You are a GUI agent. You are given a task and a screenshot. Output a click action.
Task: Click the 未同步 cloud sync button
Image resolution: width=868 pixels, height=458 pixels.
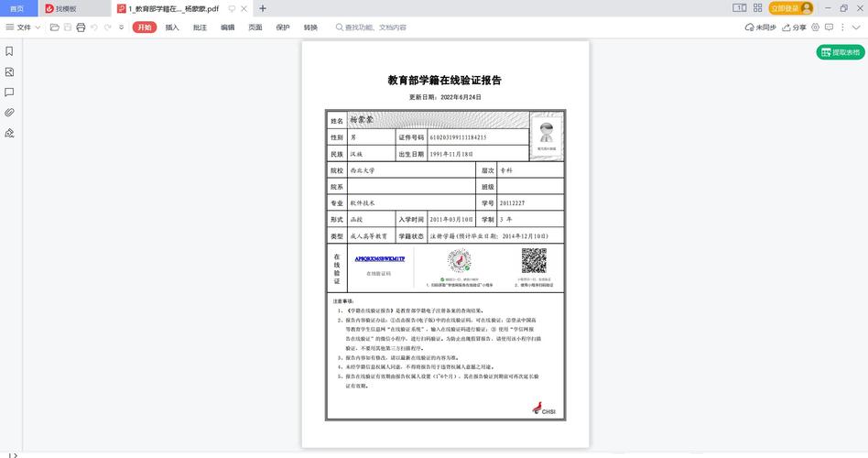[x=760, y=27]
